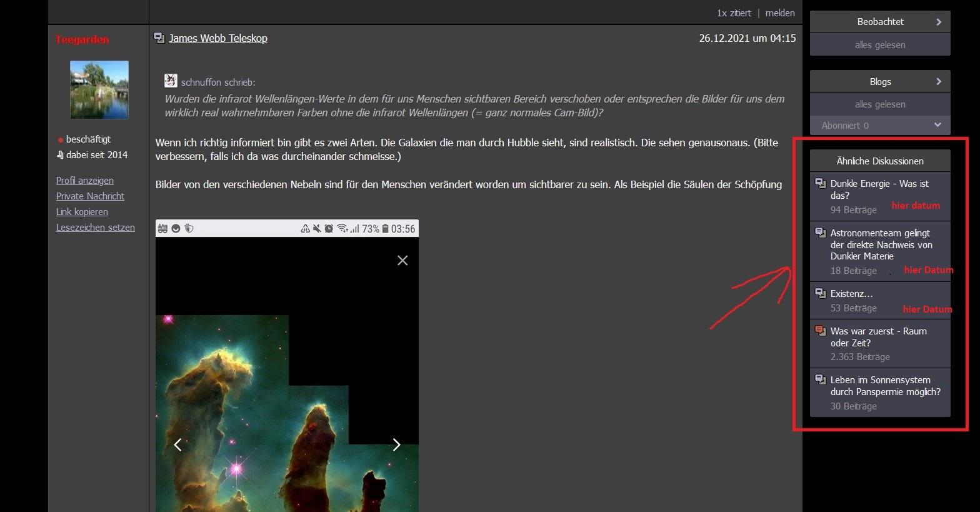Click alles gelesen under Blogs
Image resolution: width=980 pixels, height=512 pixels.
(x=880, y=104)
